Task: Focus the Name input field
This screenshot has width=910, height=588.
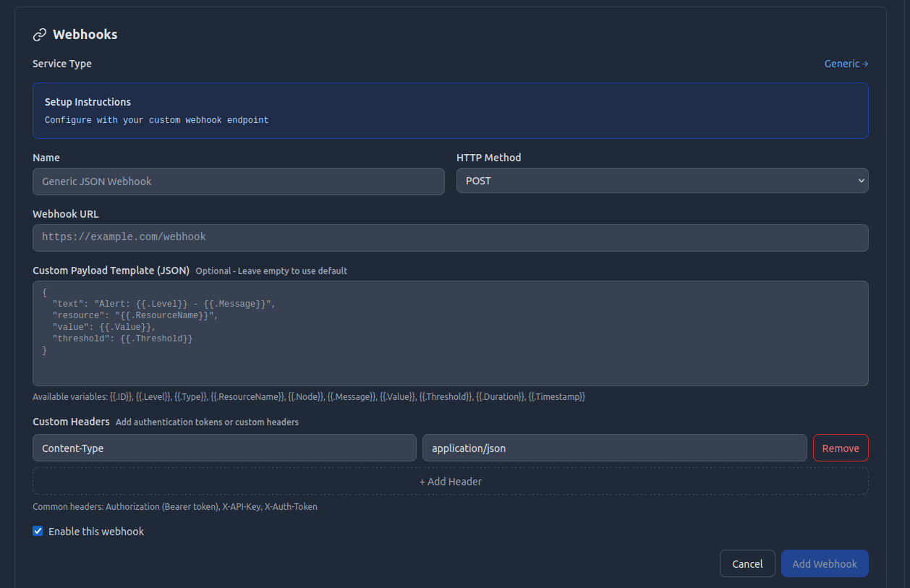Action: point(238,182)
